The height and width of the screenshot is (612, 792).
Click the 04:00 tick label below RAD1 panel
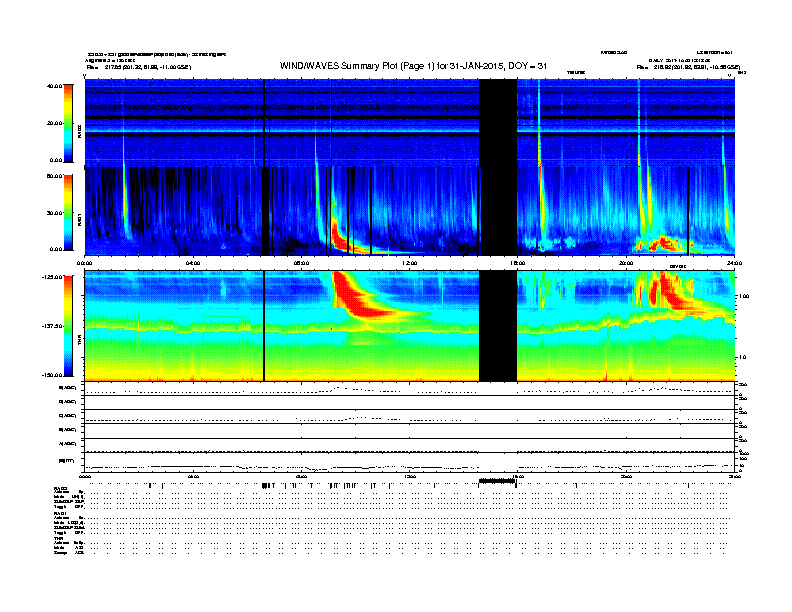click(193, 263)
